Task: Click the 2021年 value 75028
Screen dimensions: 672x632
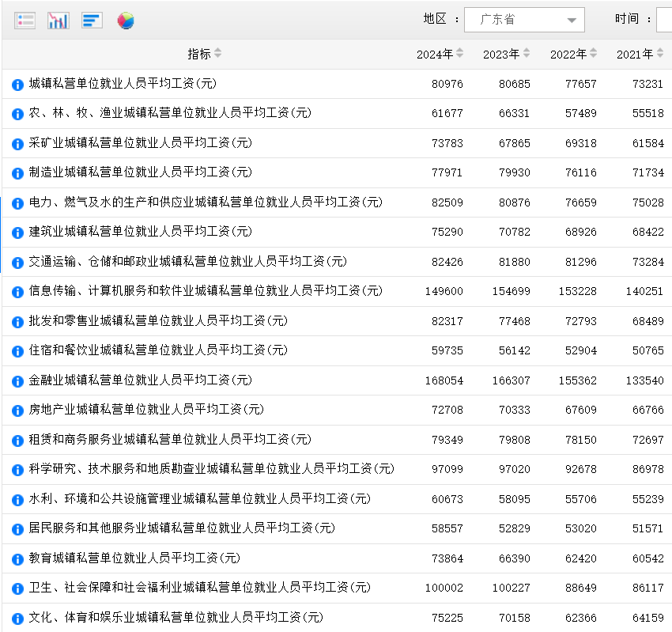Action: [648, 202]
